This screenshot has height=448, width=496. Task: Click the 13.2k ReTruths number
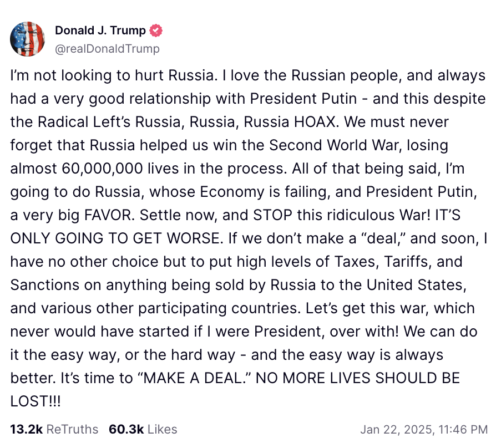(26, 429)
